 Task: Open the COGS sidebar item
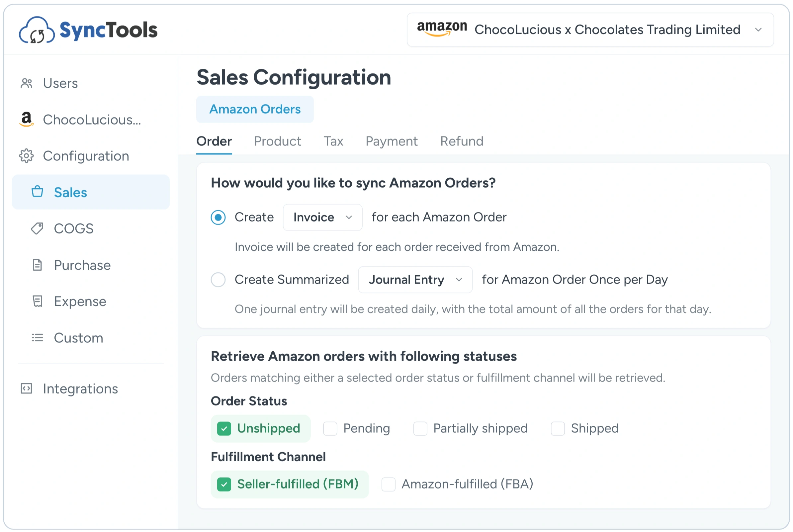pos(91,228)
